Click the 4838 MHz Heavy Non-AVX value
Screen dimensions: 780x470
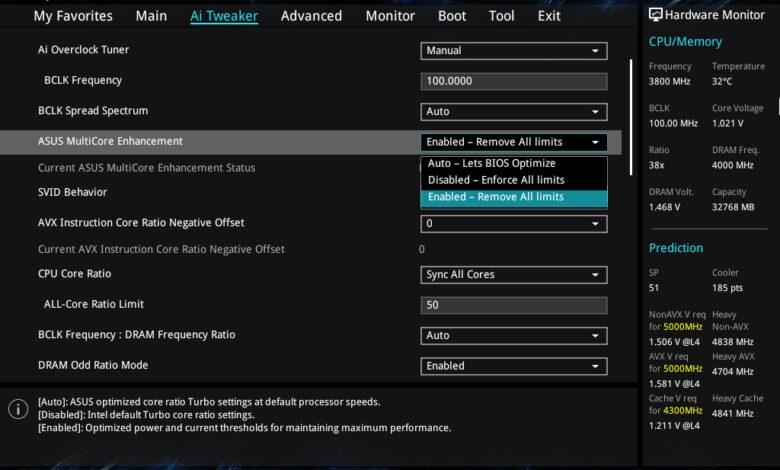[733, 342]
